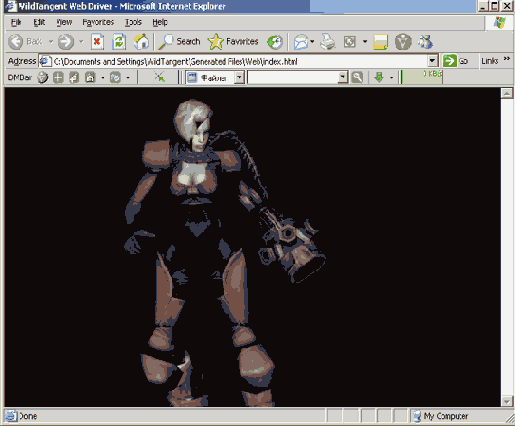Click the DMBar search text field
This screenshot has width=515, height=426.
tap(293, 78)
